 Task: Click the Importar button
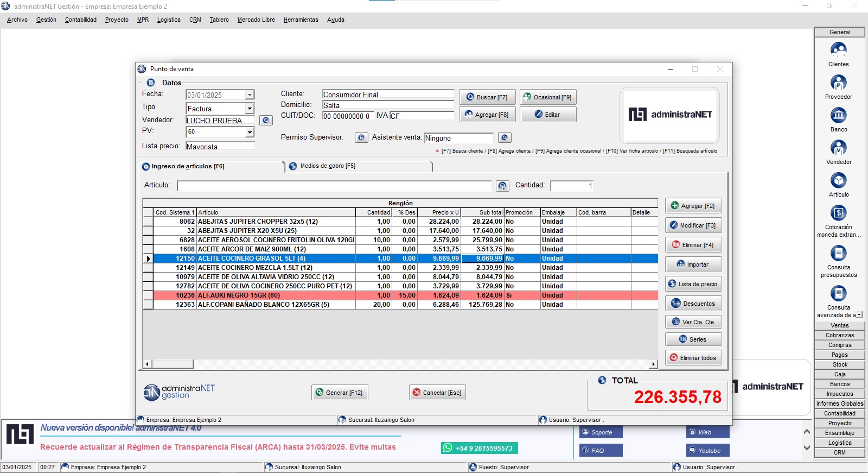pos(693,264)
